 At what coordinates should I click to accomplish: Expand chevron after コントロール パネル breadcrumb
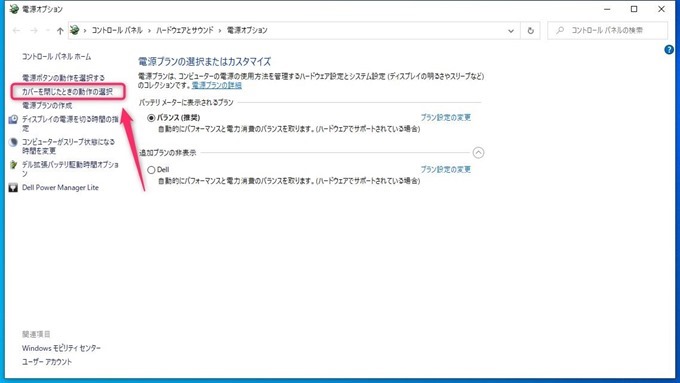pyautogui.click(x=149, y=30)
